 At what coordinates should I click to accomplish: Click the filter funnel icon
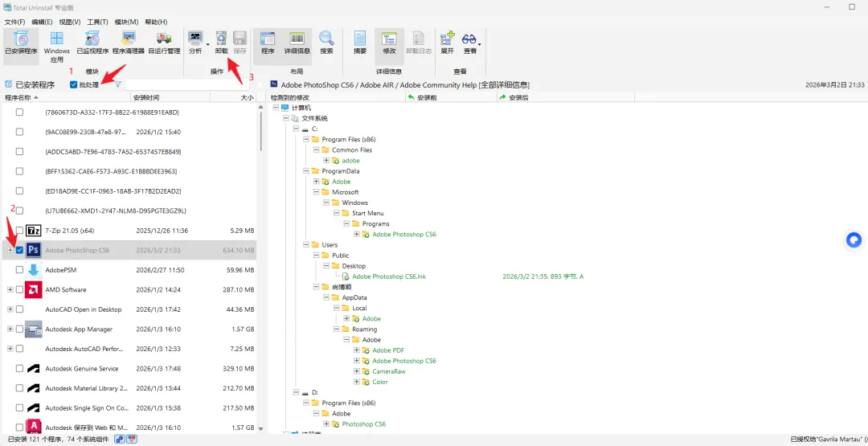pos(118,84)
